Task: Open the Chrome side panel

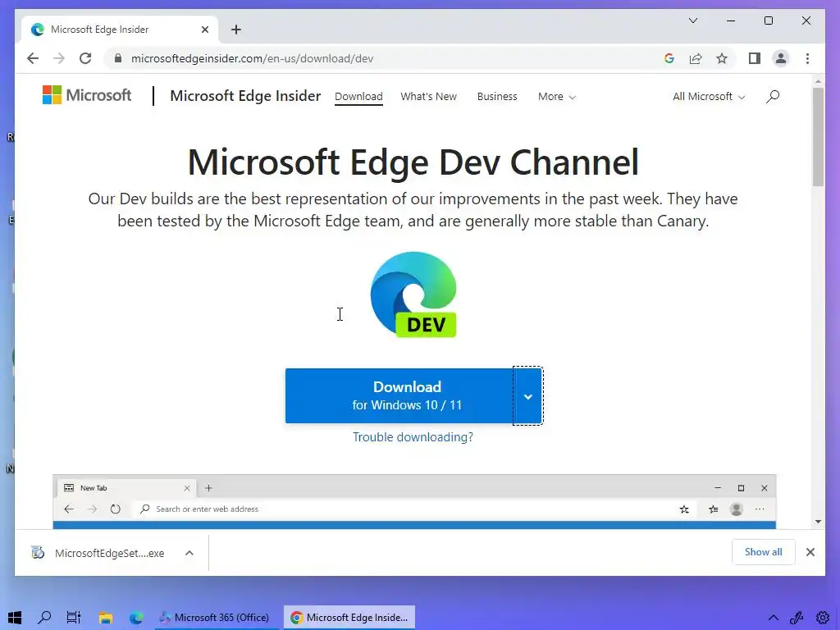Action: 755,58
